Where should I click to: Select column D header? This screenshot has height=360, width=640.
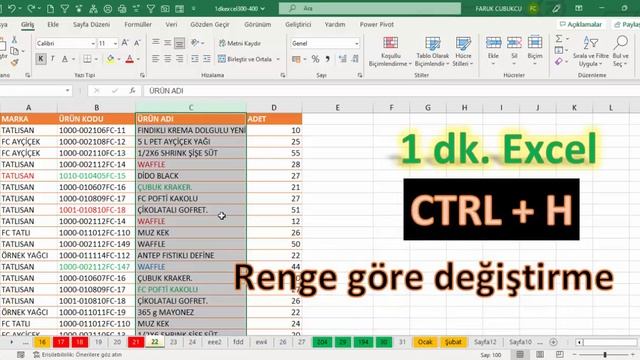click(274, 108)
